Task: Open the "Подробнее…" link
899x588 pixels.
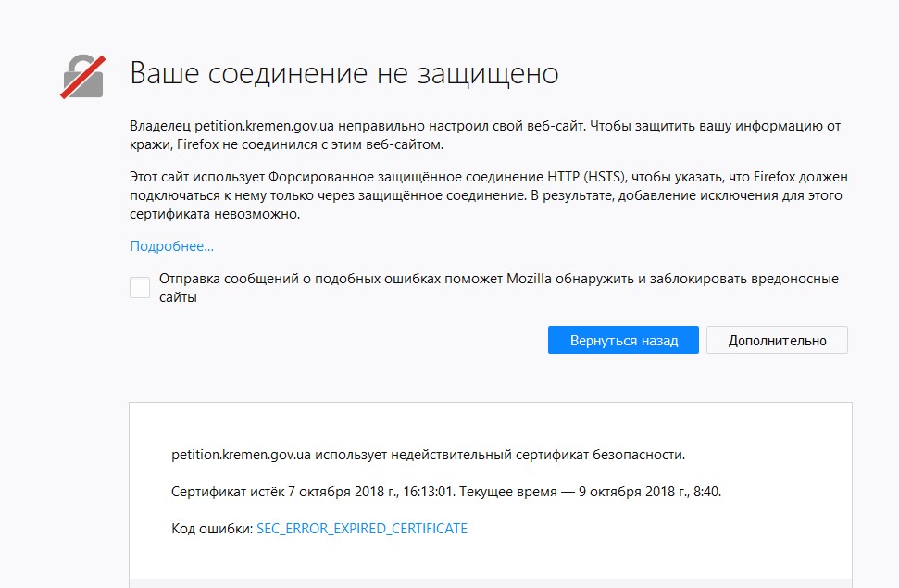Action: point(171,246)
